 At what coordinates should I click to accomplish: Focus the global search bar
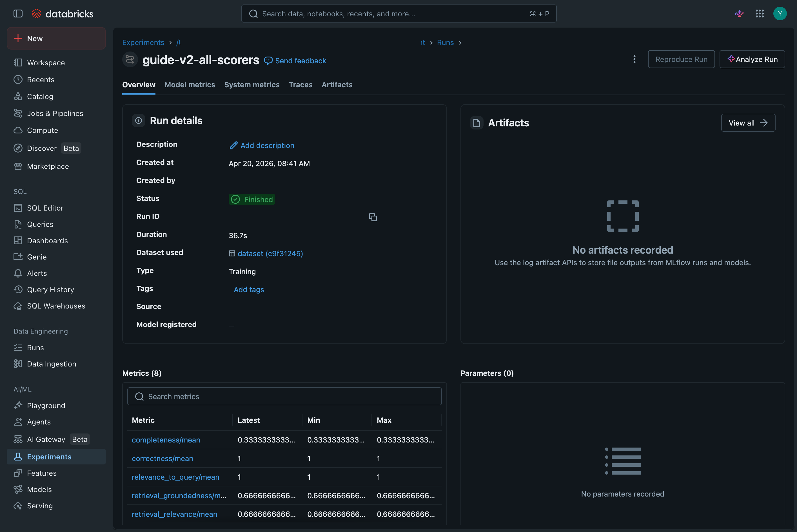click(399, 14)
